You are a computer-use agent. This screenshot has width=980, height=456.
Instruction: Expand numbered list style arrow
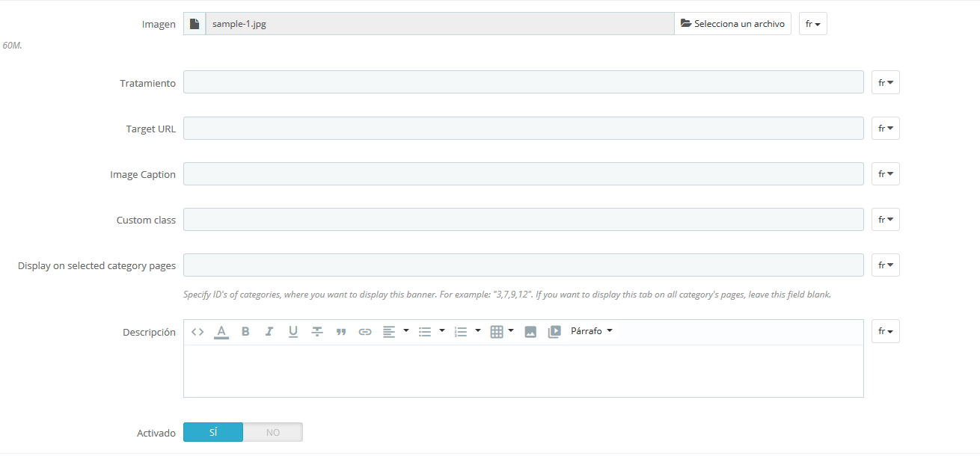(478, 331)
